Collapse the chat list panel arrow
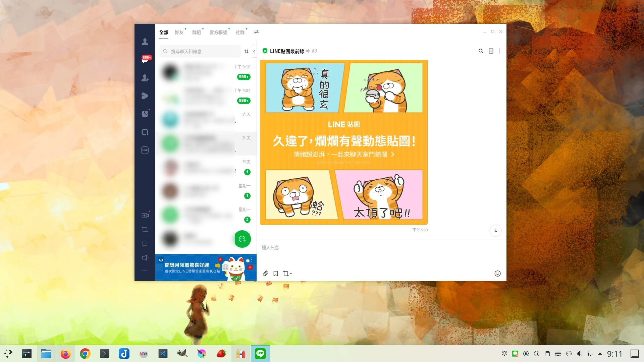Screen dimensions: 644x362 [254, 51]
